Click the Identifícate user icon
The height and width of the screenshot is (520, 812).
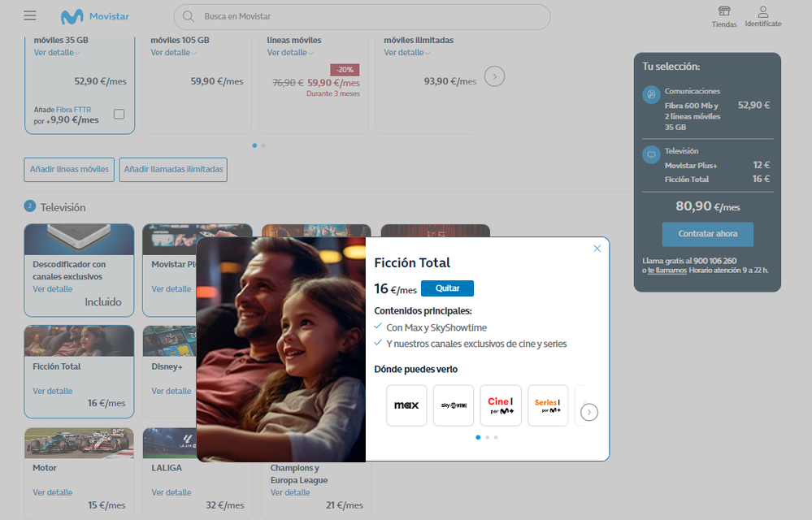point(762,12)
